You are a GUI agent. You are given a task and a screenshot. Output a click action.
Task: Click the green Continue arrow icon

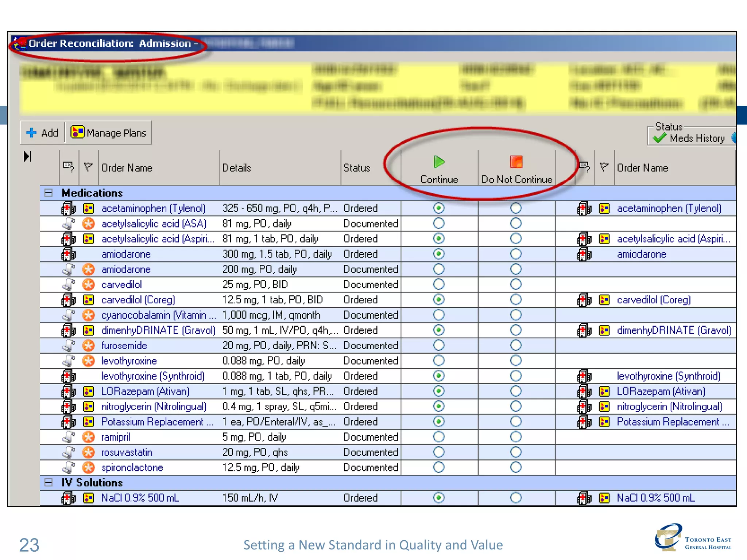tap(439, 162)
